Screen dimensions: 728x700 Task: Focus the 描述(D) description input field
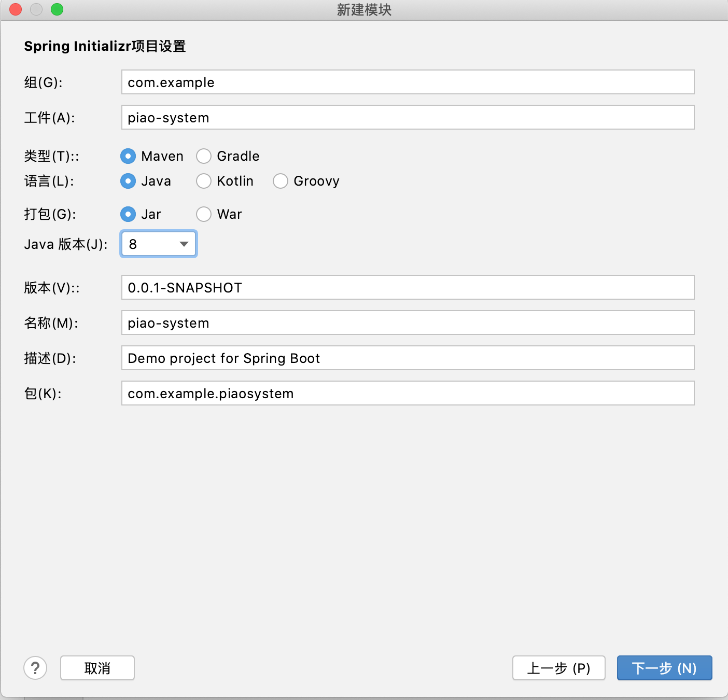coord(408,358)
